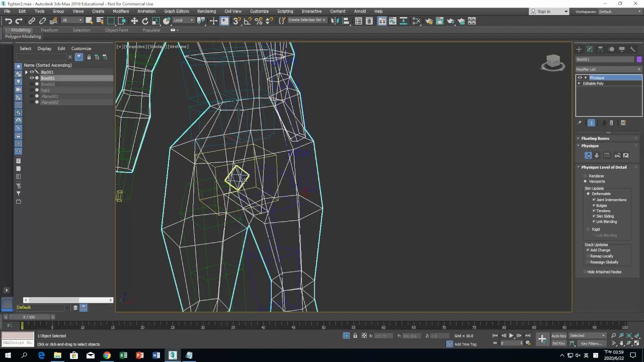Open the Create command panel tab
Image resolution: width=644 pixels, height=362 pixels.
coord(579,49)
